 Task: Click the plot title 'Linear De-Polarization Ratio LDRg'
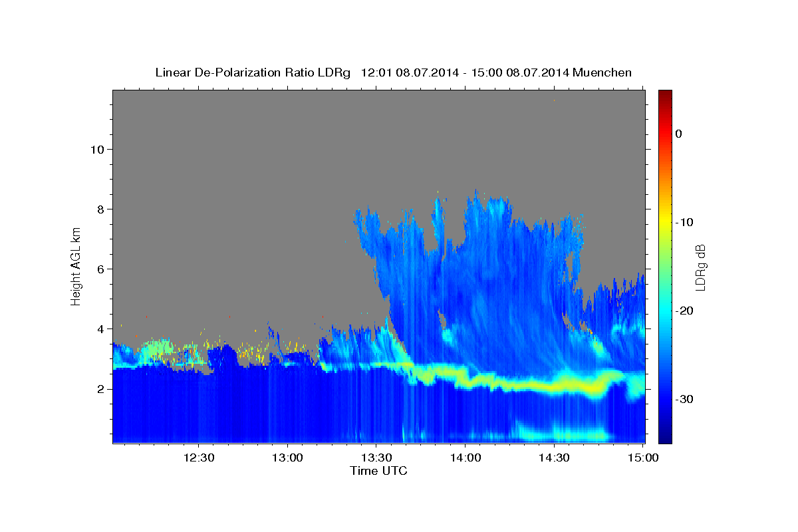click(253, 72)
